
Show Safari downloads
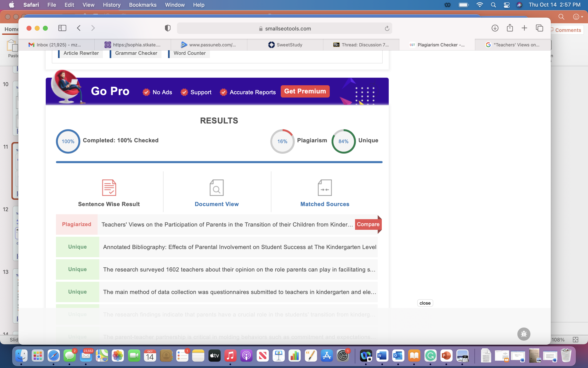[495, 28]
